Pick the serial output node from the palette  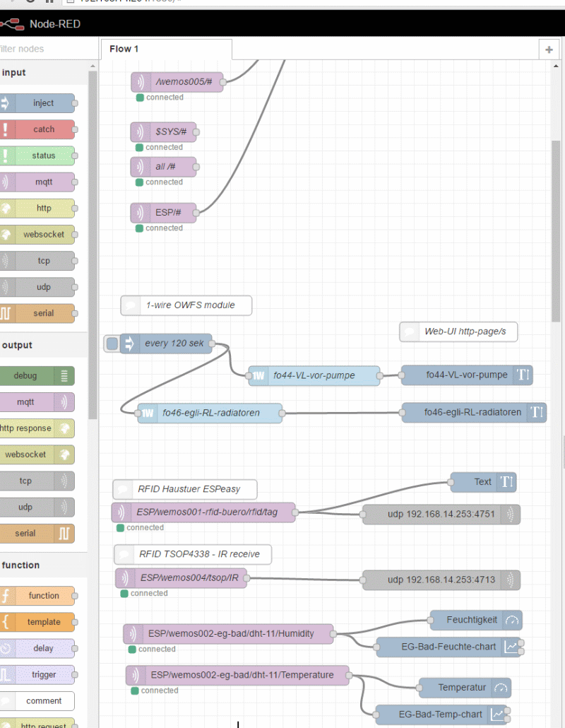coord(37,534)
